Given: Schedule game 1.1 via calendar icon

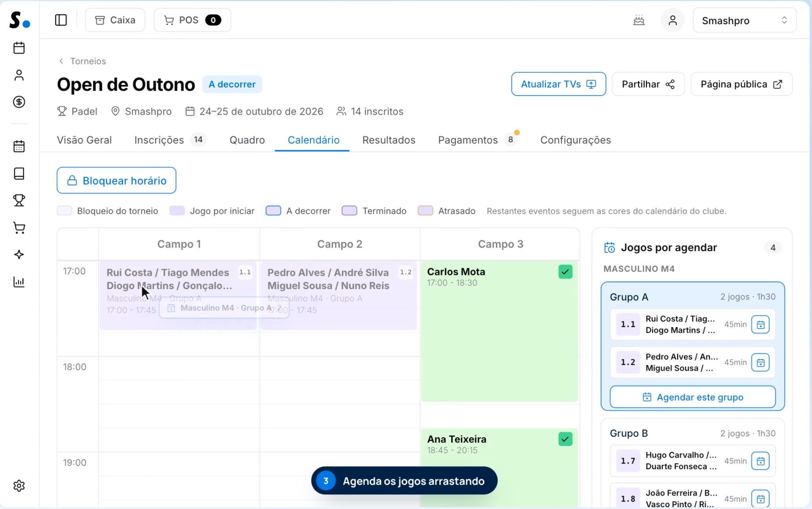Looking at the screenshot, I should [760, 324].
